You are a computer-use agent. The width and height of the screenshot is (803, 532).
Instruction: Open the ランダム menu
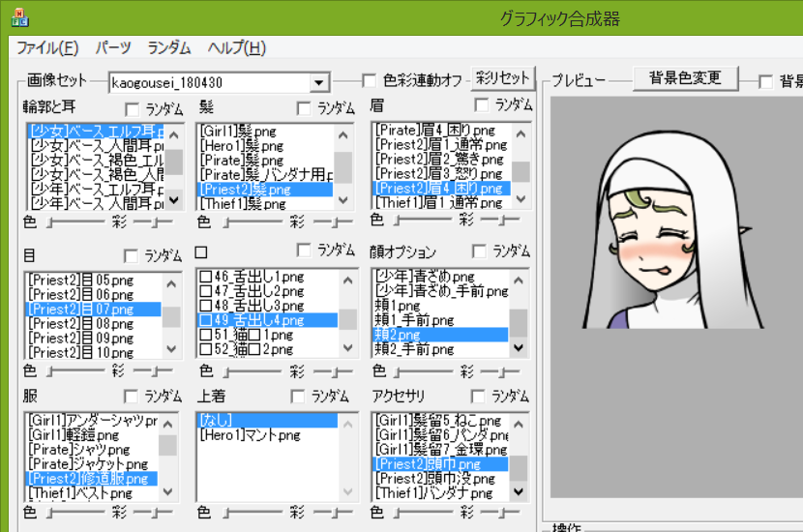(x=169, y=48)
